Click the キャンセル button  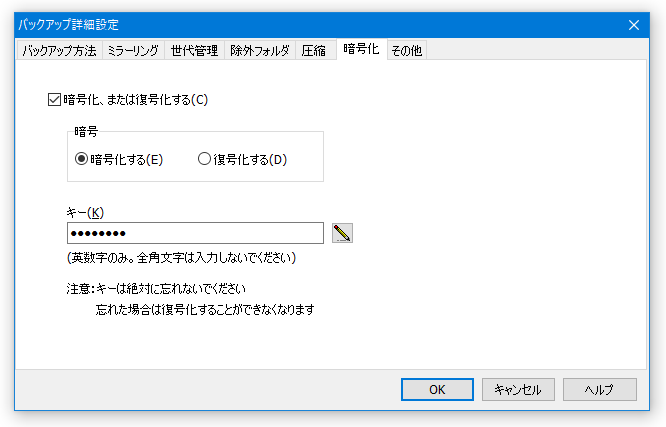point(518,389)
